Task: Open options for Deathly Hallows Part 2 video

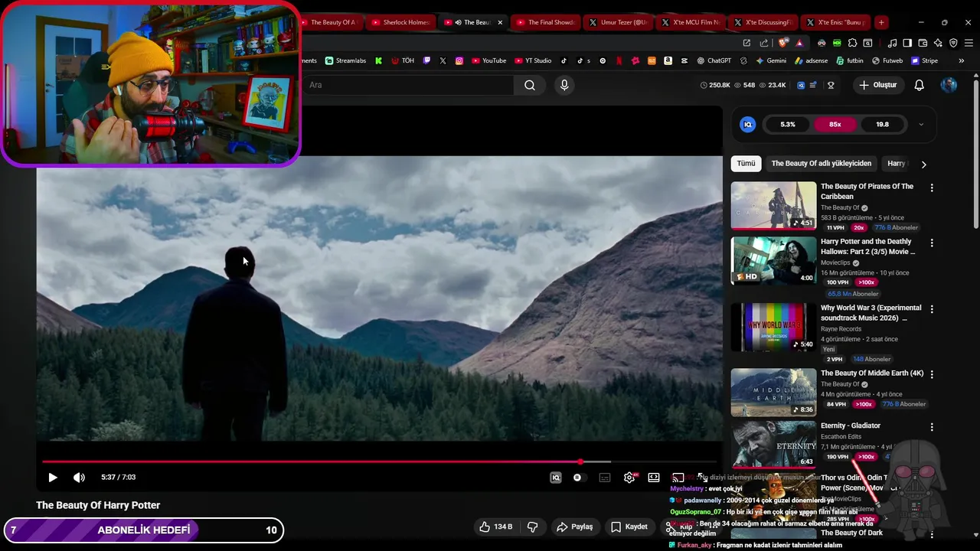Action: [x=932, y=243]
